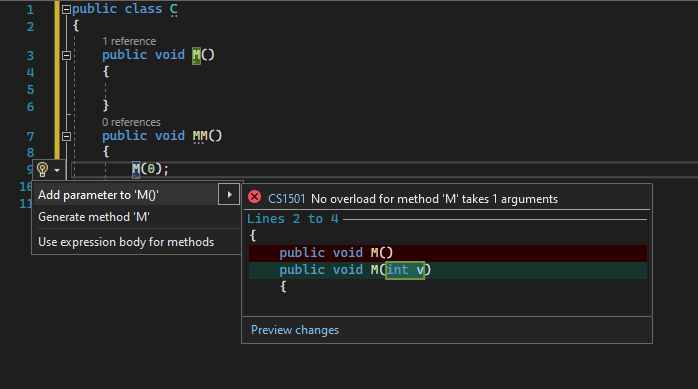Viewport: 698px width, 389px height.
Task: Click line number 7 in the margin
Action: (x=30, y=137)
